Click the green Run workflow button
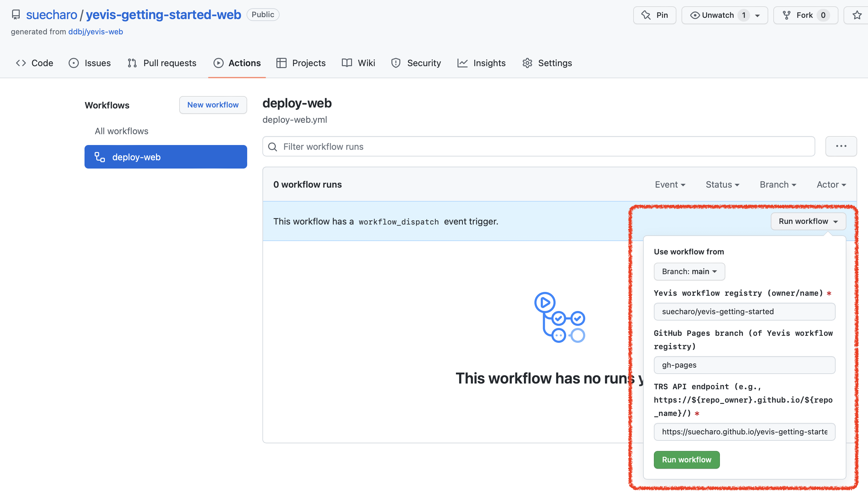 coord(686,460)
